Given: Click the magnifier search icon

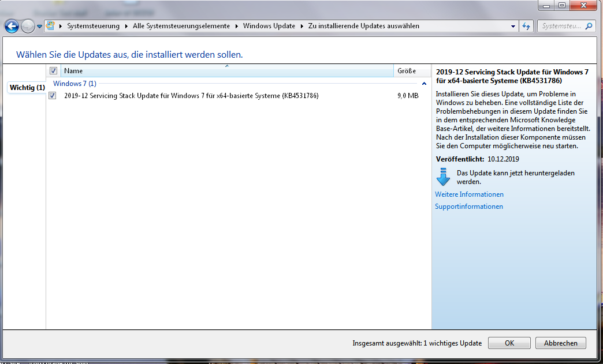Looking at the screenshot, I should click(589, 26).
